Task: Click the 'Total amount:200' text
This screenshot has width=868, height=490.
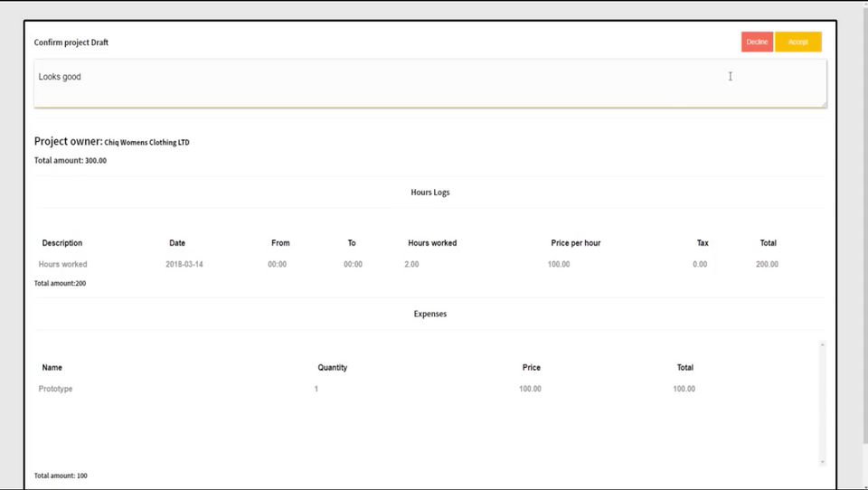Action: 60,283
